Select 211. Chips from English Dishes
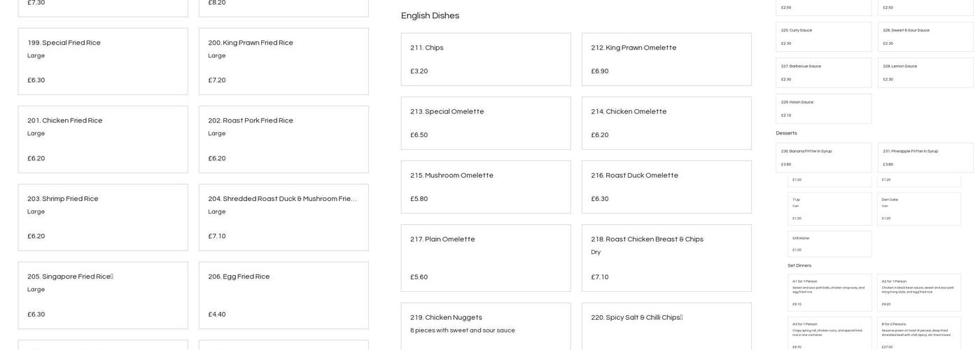Viewport: 980px width, 350px height. click(x=486, y=59)
